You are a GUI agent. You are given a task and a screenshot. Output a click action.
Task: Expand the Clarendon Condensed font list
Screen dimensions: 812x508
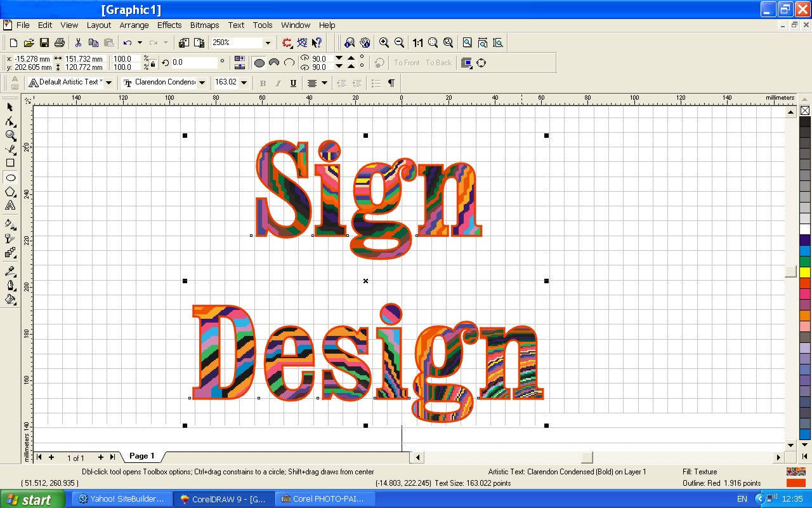pos(202,83)
